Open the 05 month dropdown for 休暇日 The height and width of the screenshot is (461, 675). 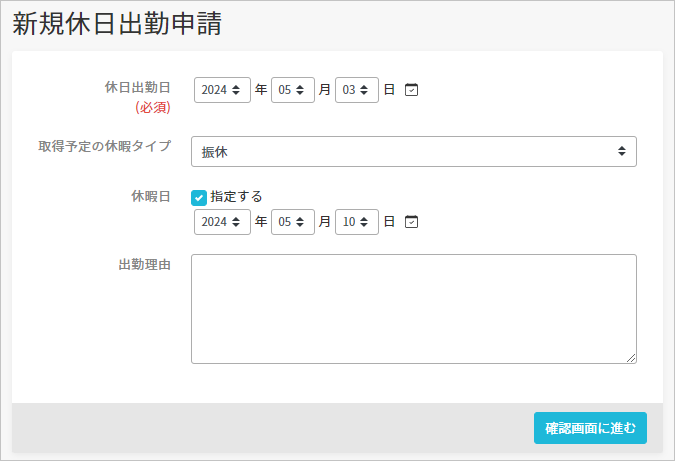tap(293, 222)
